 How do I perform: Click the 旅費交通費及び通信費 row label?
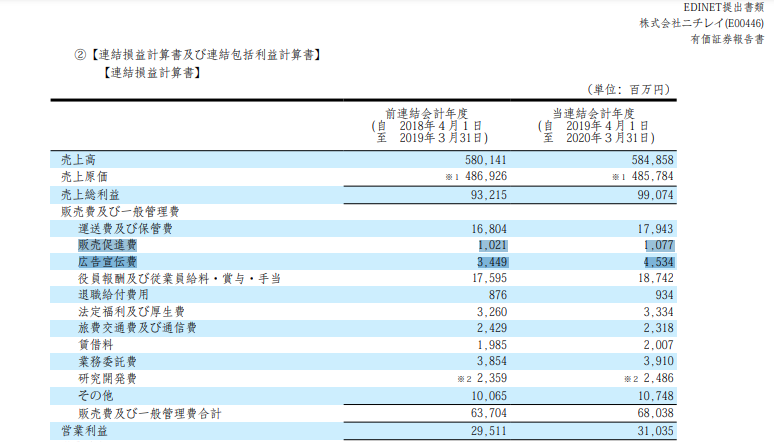pyautogui.click(x=137, y=328)
